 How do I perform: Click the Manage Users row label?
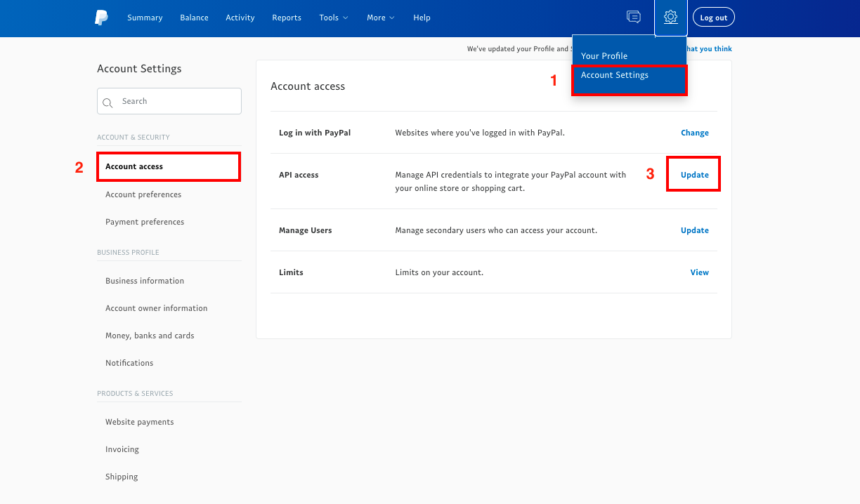click(x=306, y=230)
